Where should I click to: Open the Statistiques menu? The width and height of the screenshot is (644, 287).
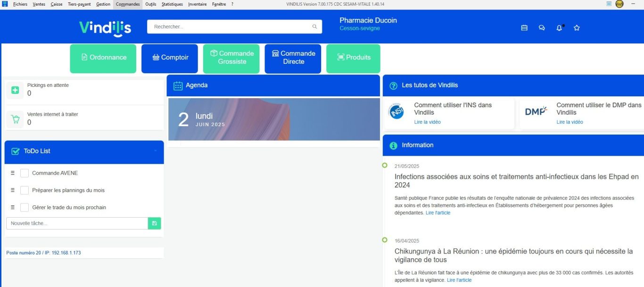(x=172, y=4)
